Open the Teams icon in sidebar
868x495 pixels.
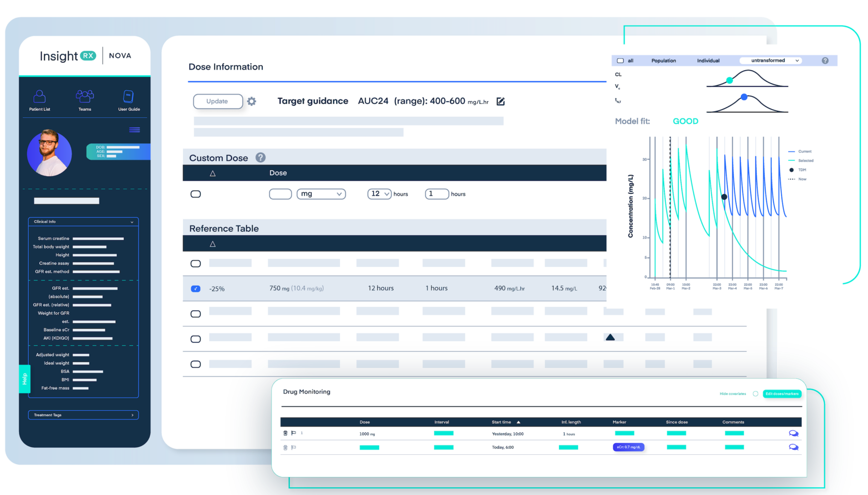pyautogui.click(x=85, y=97)
